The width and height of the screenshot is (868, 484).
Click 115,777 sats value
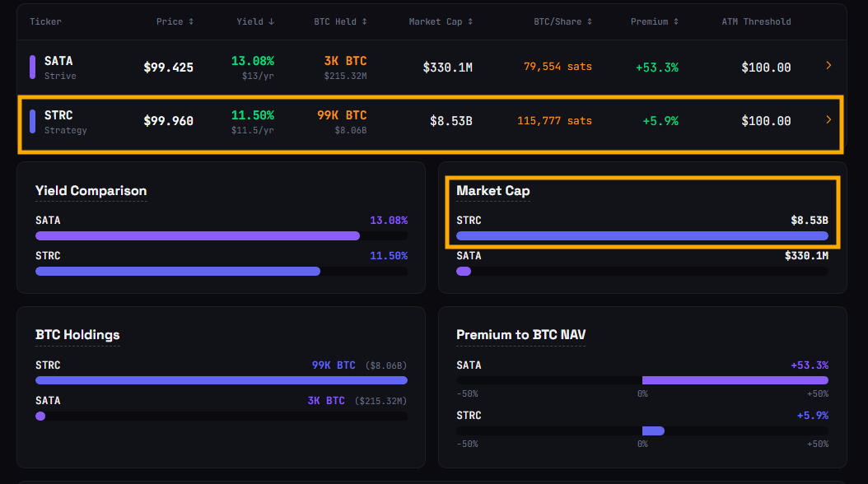pos(554,120)
